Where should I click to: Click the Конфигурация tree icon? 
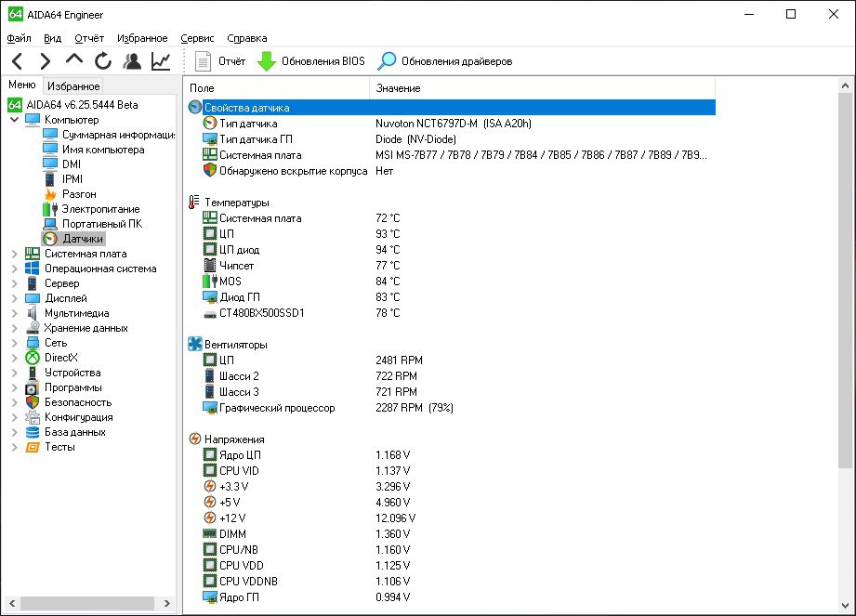pos(33,417)
